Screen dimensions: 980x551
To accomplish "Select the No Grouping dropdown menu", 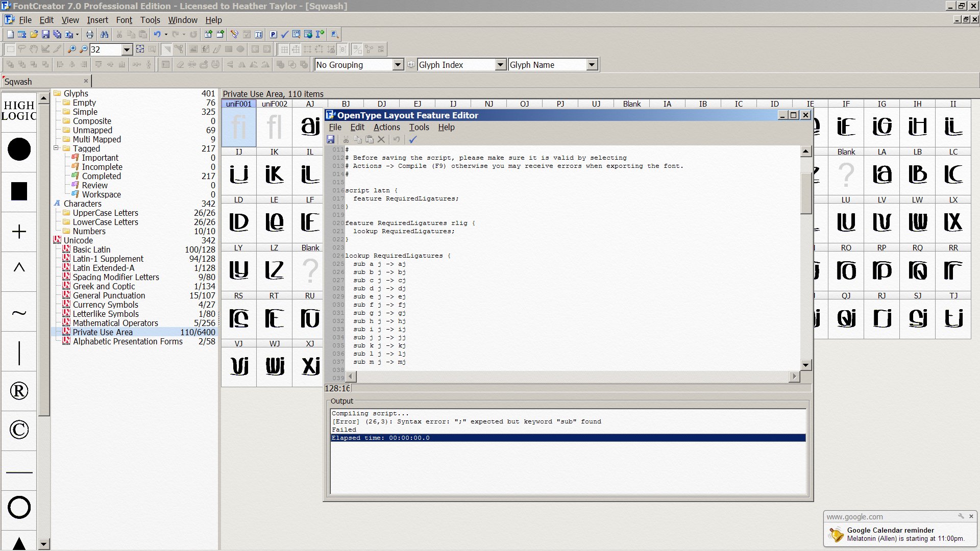I will (x=357, y=65).
